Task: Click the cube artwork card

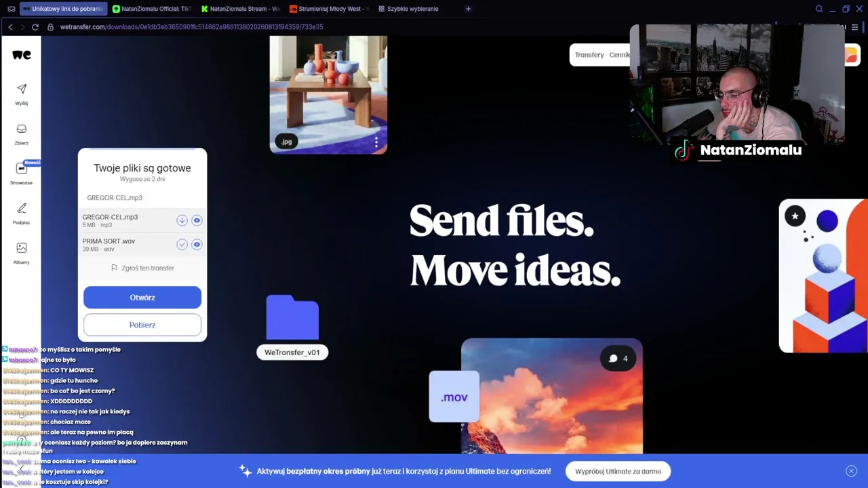Action: coord(823,276)
